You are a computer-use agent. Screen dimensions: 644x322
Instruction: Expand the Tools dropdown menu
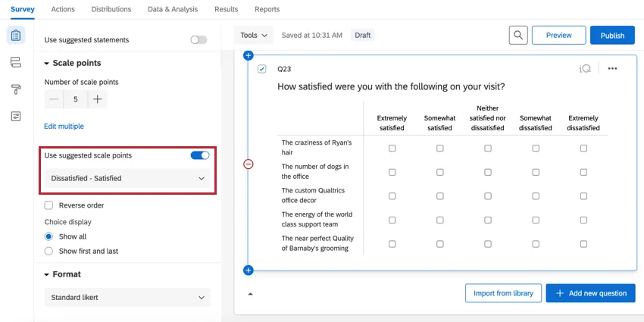click(x=254, y=36)
